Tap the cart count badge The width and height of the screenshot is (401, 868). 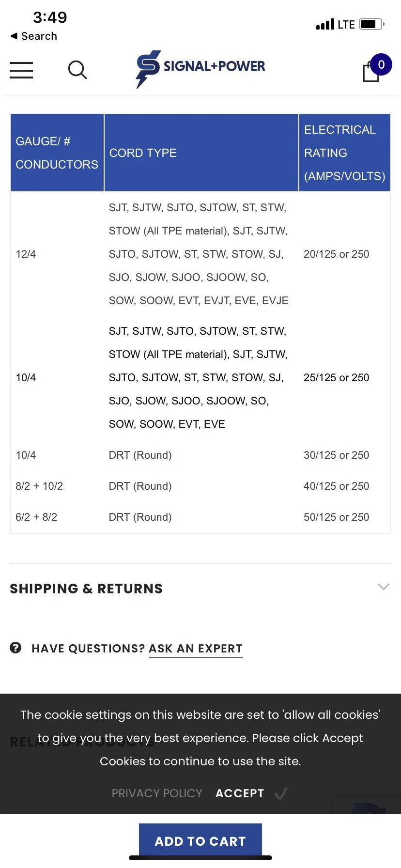(x=381, y=64)
